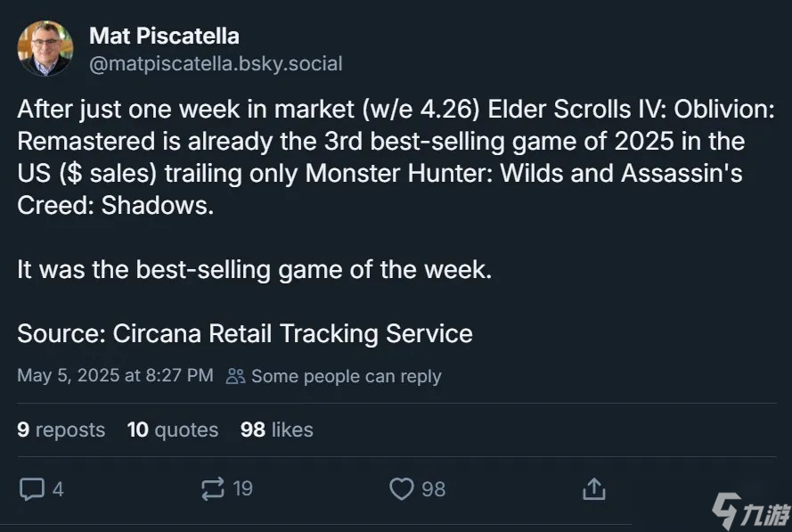This screenshot has width=792, height=532.
Task: Click the reply speech bubble icon
Action: click(x=32, y=489)
